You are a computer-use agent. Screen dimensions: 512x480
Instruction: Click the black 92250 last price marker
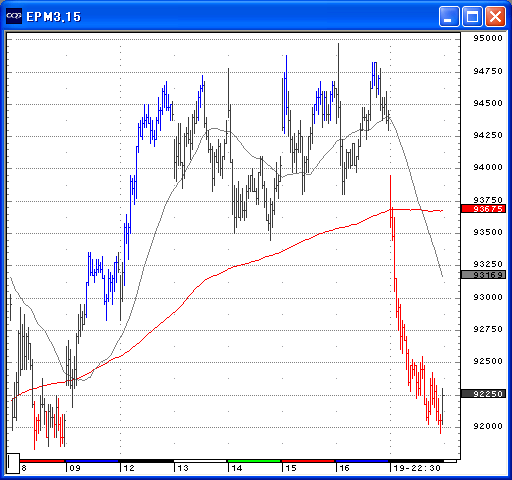click(x=483, y=394)
